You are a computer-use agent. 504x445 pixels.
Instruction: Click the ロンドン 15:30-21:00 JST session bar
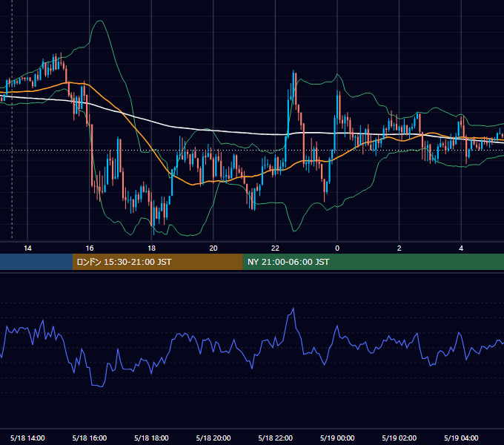pyautogui.click(x=157, y=262)
